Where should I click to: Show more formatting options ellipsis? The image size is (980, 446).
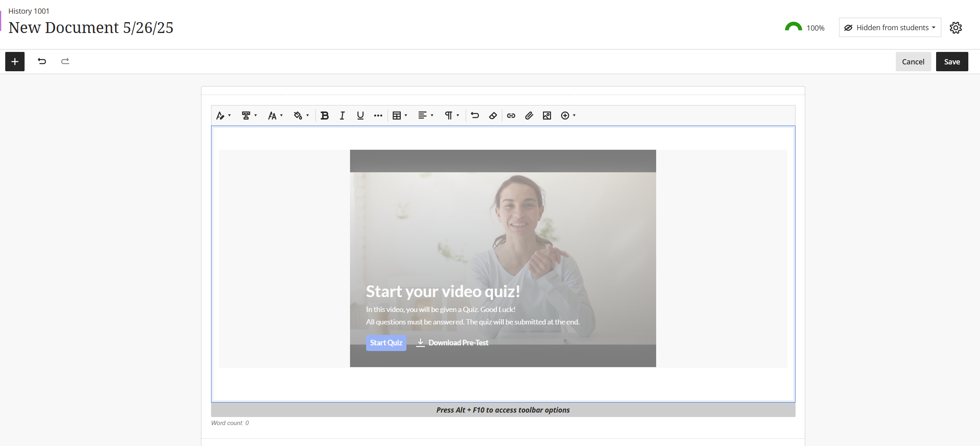(x=378, y=116)
